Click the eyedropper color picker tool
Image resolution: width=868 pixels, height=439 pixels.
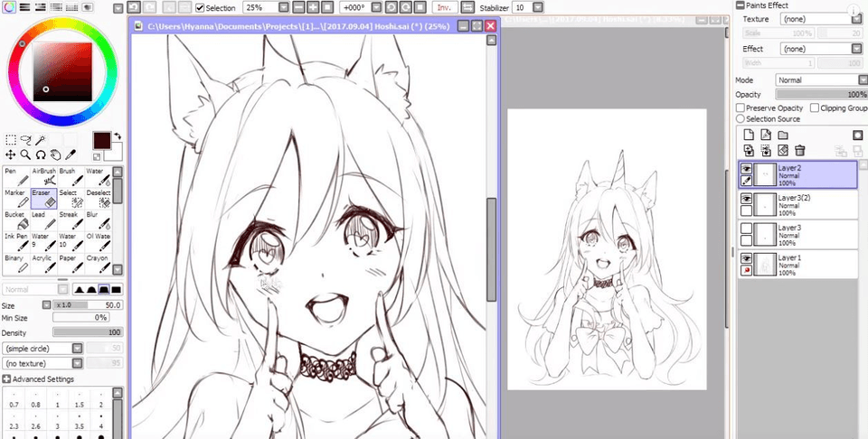click(x=71, y=154)
